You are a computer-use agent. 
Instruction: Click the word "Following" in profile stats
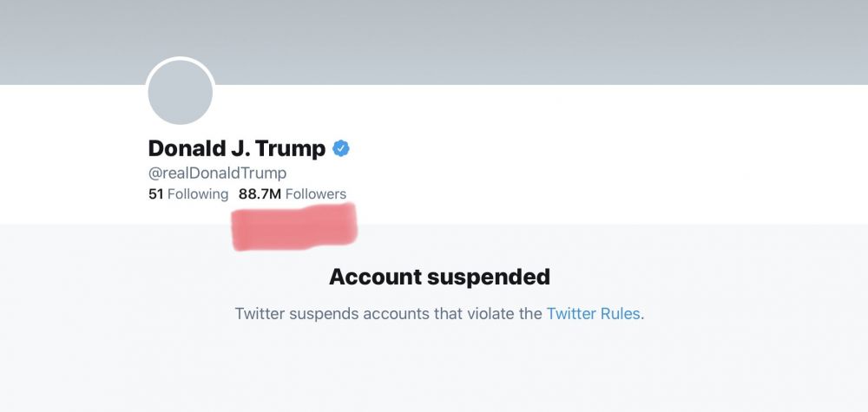point(198,194)
